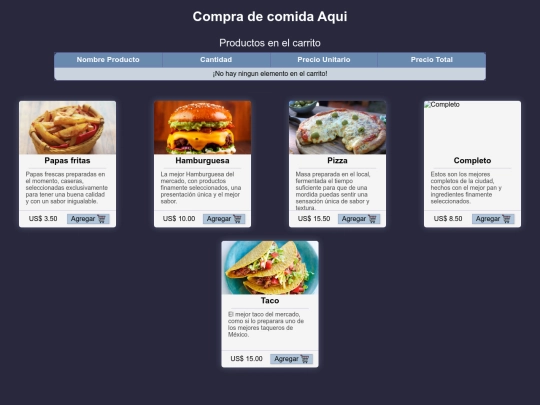Select the Nombre Producto column header

pos(108,60)
